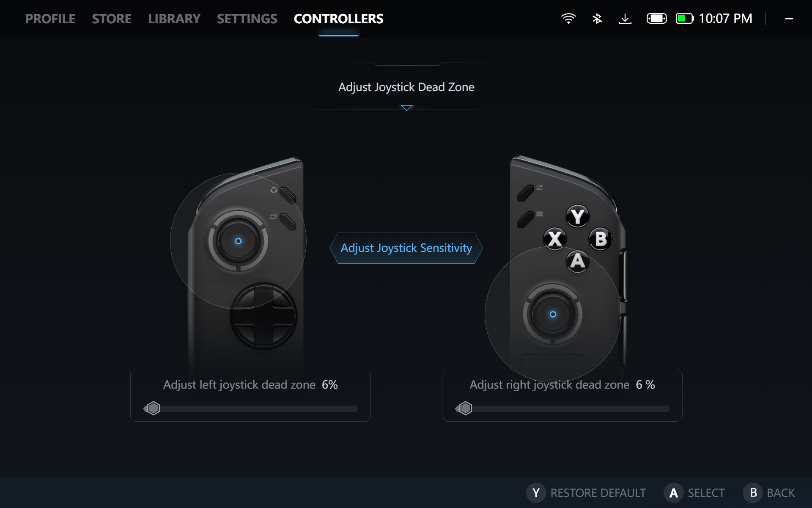The height and width of the screenshot is (508, 812).
Task: Open the downloads arrow icon
Action: pyautogui.click(x=625, y=19)
